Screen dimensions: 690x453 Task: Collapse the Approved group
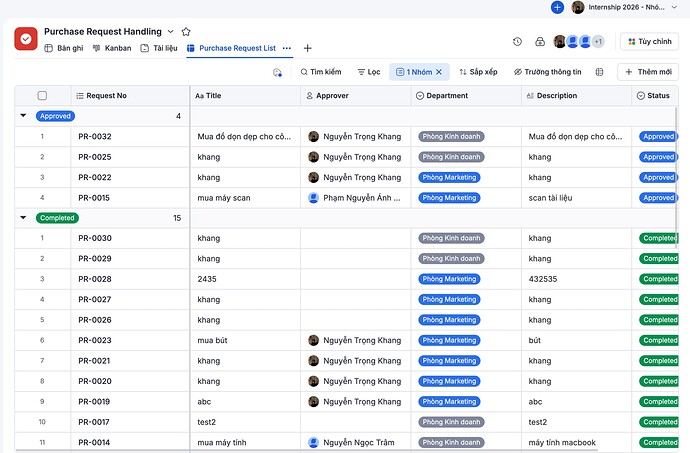tap(23, 116)
